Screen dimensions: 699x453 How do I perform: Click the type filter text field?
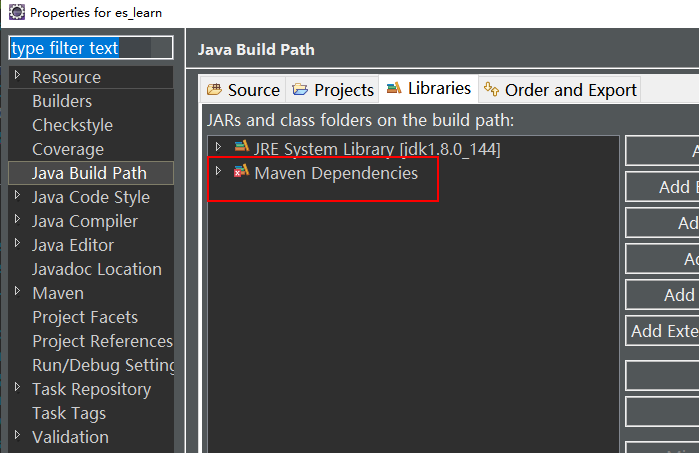point(91,48)
